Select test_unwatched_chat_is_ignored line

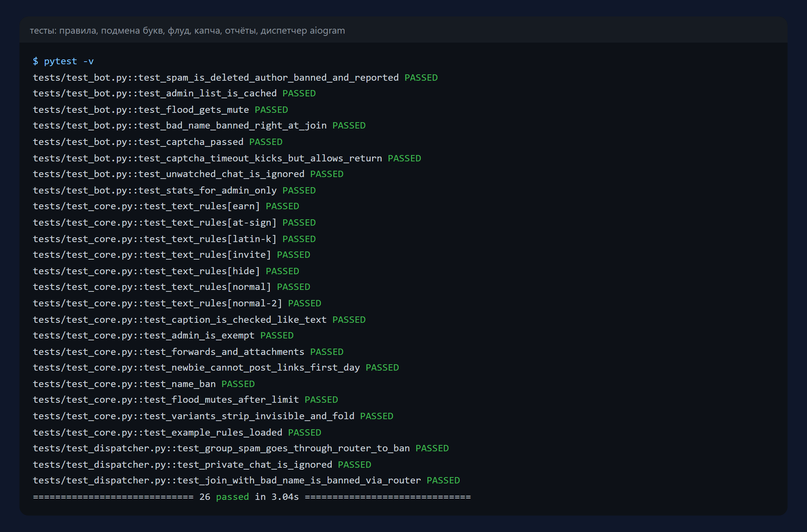pyautogui.click(x=188, y=174)
